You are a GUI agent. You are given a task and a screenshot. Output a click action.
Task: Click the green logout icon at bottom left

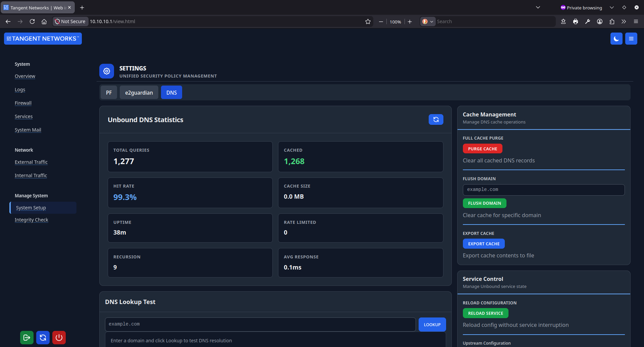coord(26,338)
